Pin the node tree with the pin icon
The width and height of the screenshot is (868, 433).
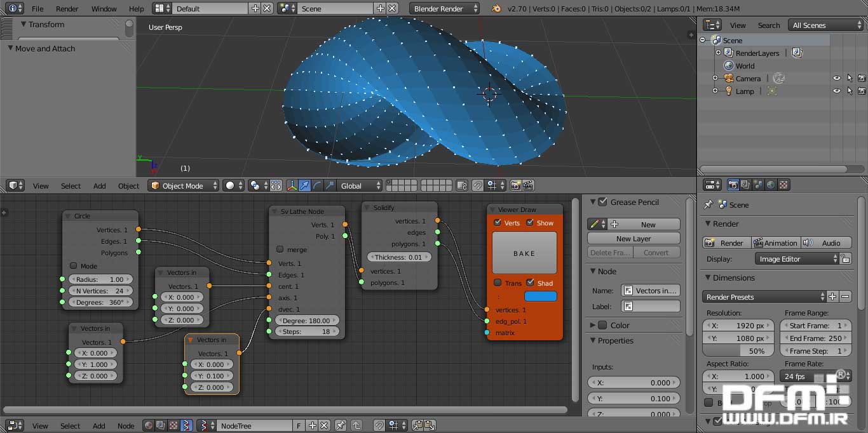coord(340,425)
